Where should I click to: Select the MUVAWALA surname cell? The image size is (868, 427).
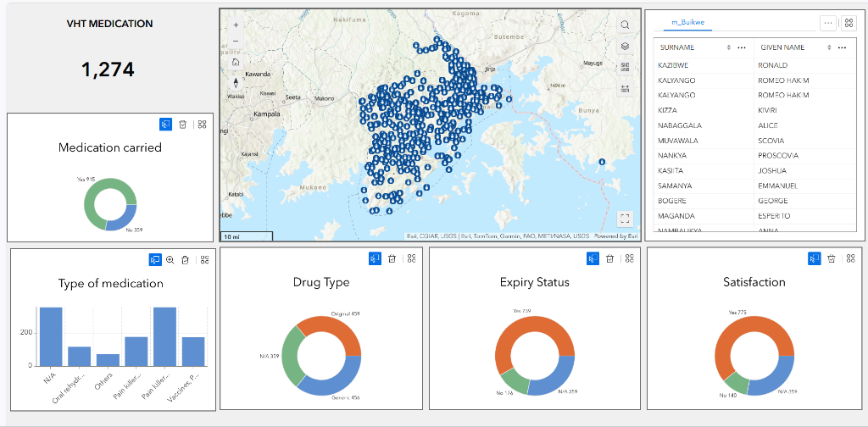click(x=704, y=141)
